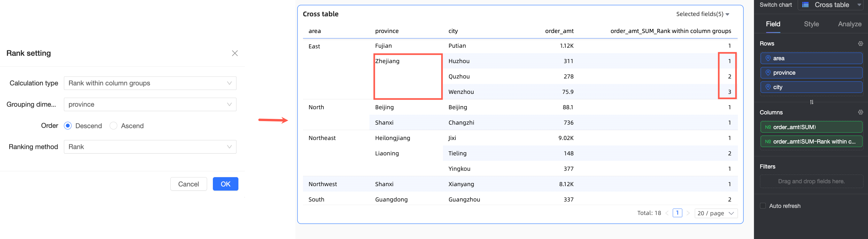Close the Rank setting dialog
The width and height of the screenshot is (868, 239).
coord(235,53)
